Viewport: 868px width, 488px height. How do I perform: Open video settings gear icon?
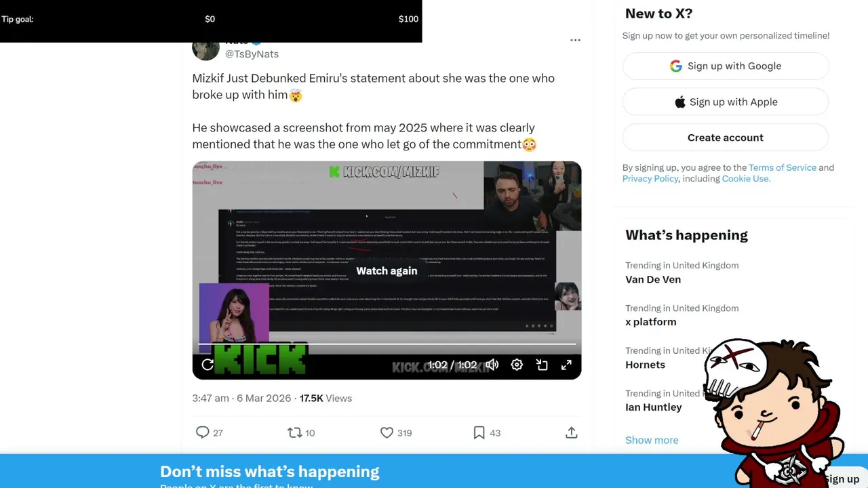517,365
